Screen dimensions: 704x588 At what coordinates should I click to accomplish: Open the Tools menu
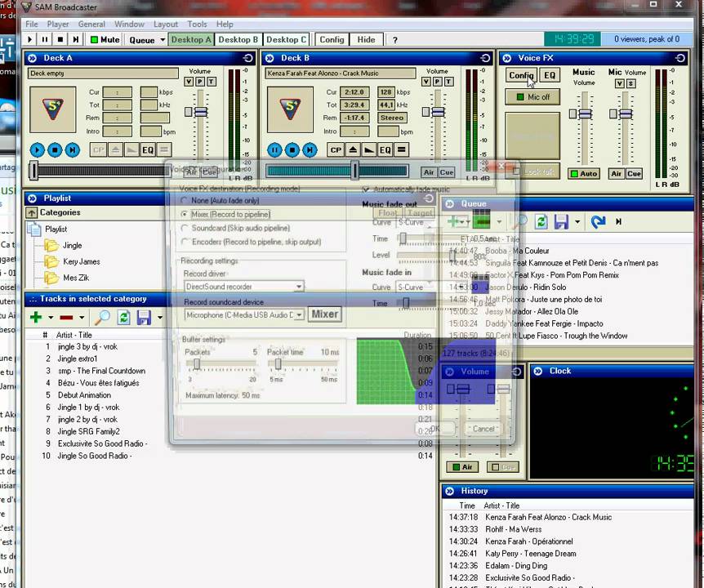click(x=197, y=24)
